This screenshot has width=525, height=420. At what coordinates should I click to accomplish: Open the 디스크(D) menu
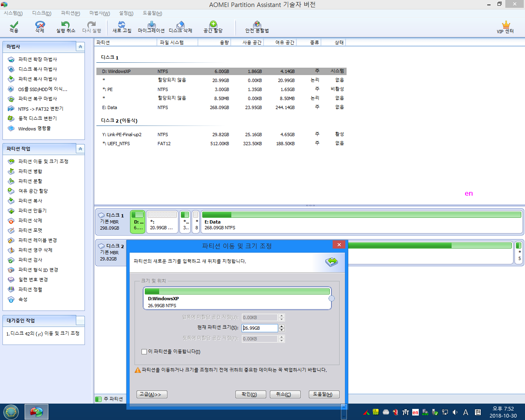42,13
